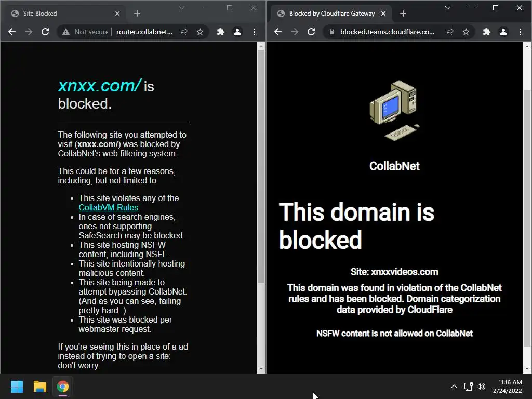The width and height of the screenshot is (532, 399).
Task: Click the right window's scroll up arrow
Action: point(527,46)
